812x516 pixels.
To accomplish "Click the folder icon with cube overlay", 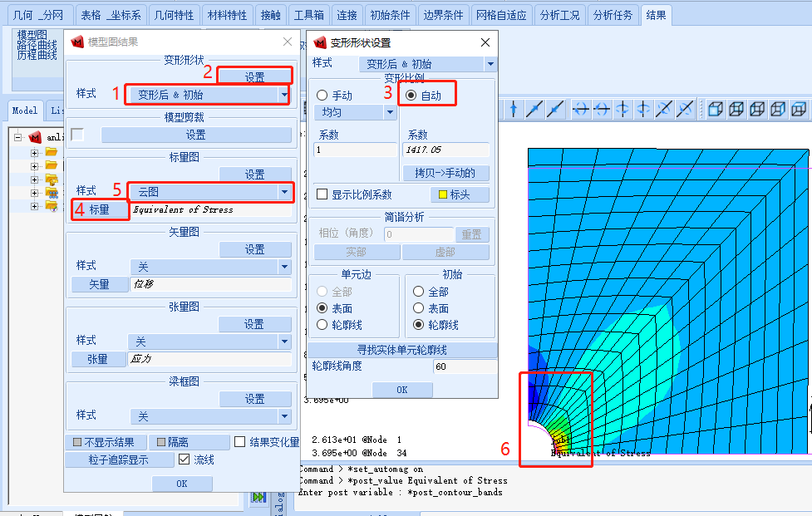I will (x=52, y=179).
